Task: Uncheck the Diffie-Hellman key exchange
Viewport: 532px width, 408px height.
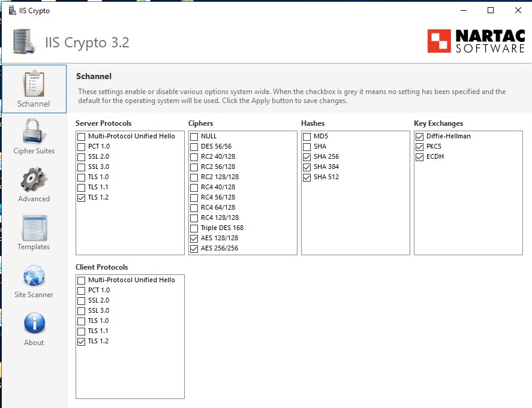Action: pos(419,137)
